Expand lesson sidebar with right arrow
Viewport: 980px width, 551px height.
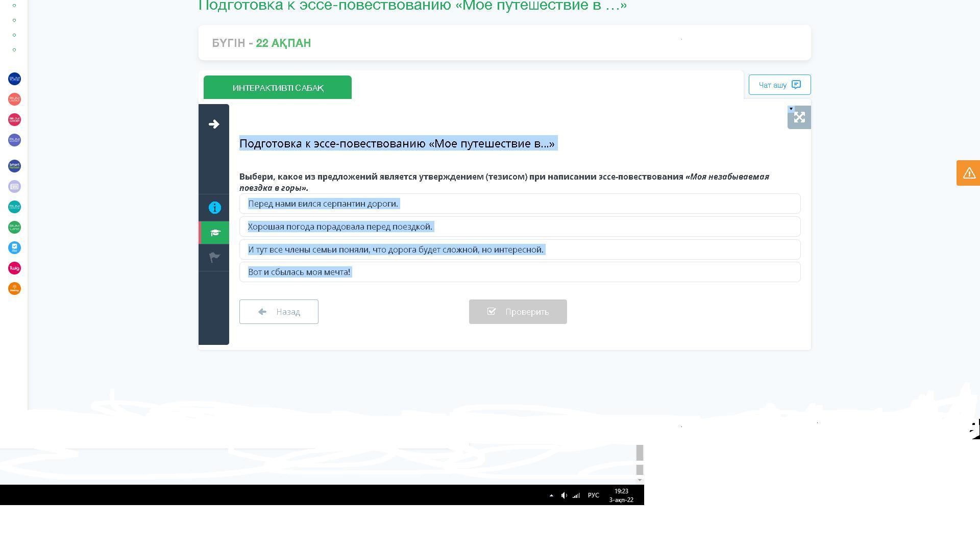point(214,124)
